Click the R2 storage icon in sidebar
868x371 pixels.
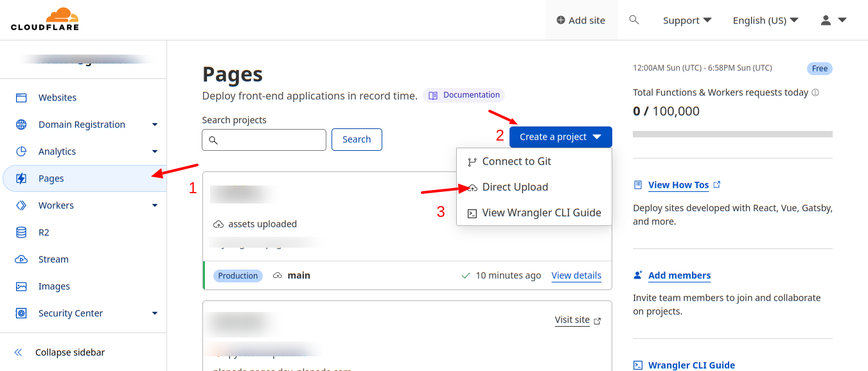21,232
